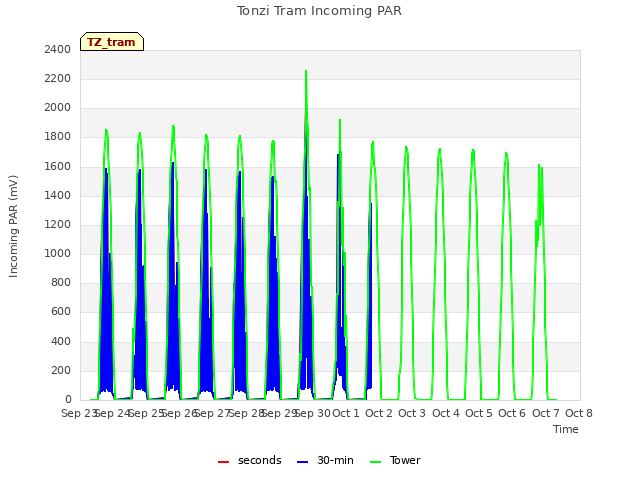The width and height of the screenshot is (640, 480).
Task: Click the TZ_tram label badge
Action: click(111, 42)
